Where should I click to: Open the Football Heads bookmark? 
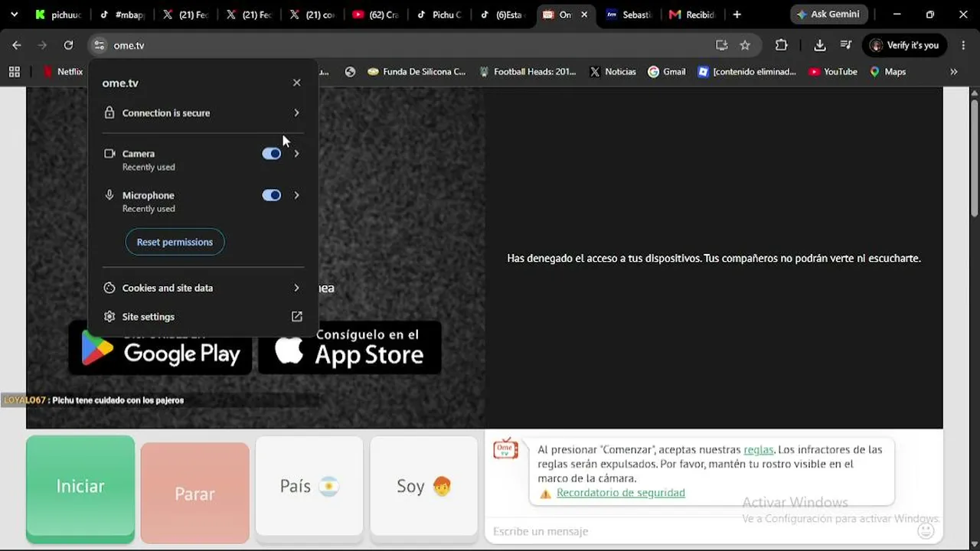tap(528, 72)
